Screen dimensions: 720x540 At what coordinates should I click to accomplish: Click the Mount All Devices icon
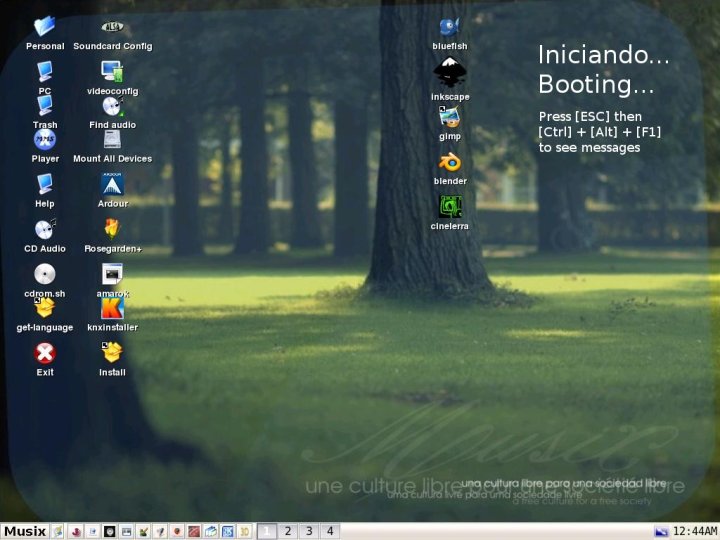[112, 139]
